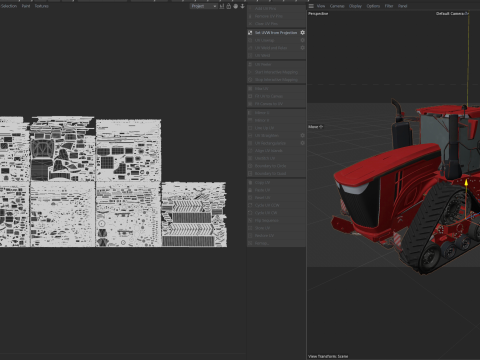The height and width of the screenshot is (360, 480).
Task: Open the viewport Display menu
Action: click(x=355, y=6)
